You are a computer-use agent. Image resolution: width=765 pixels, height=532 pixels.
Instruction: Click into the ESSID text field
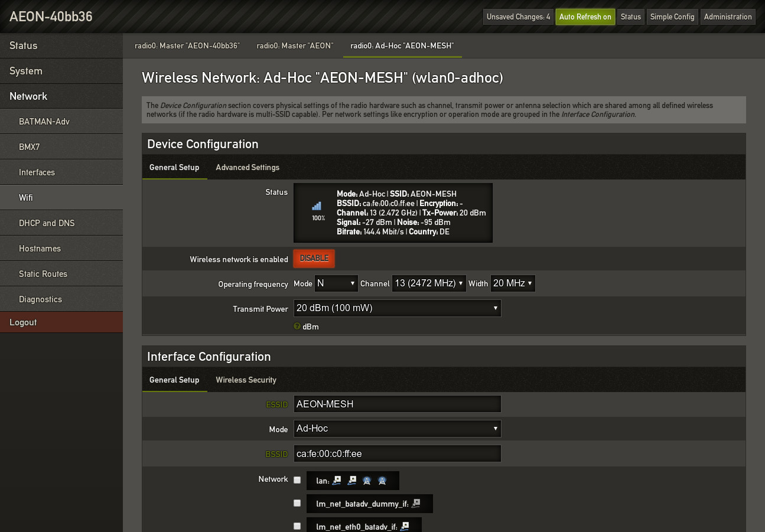[x=397, y=404]
